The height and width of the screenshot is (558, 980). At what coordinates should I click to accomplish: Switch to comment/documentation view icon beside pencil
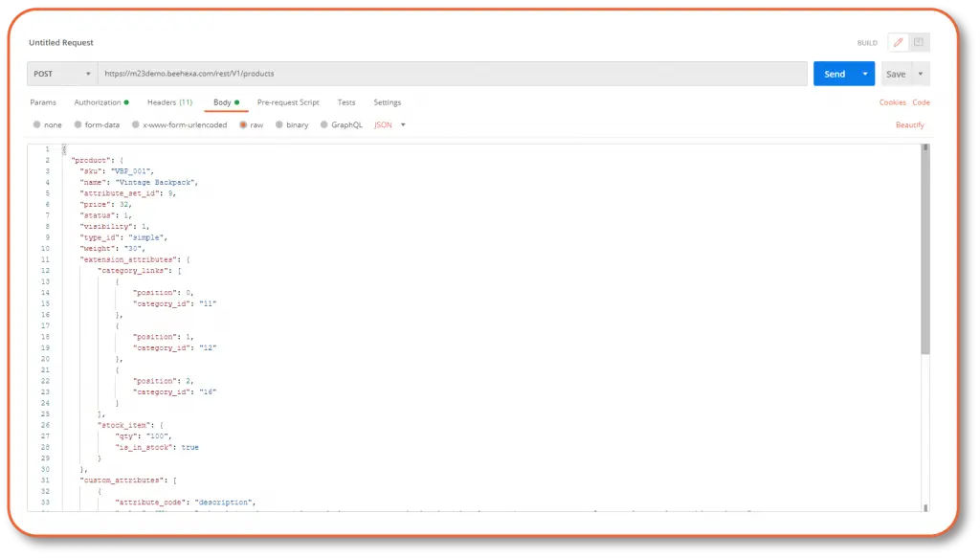coord(920,42)
